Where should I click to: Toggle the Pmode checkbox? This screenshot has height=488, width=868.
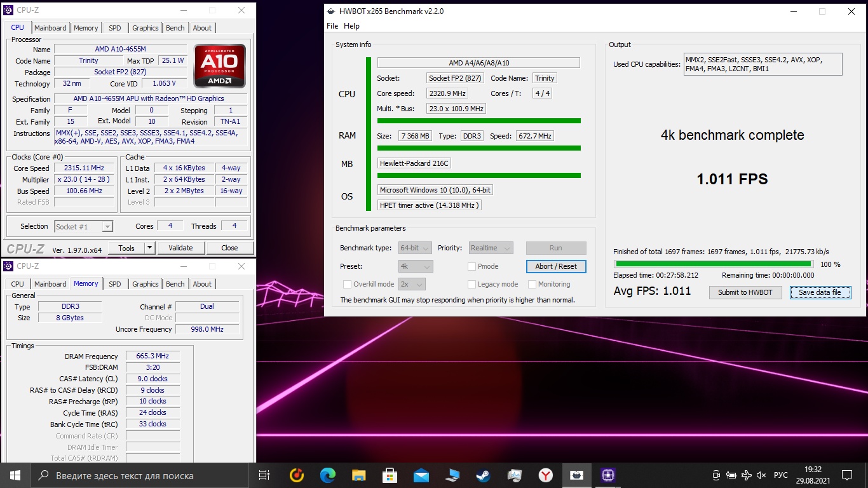coord(471,266)
